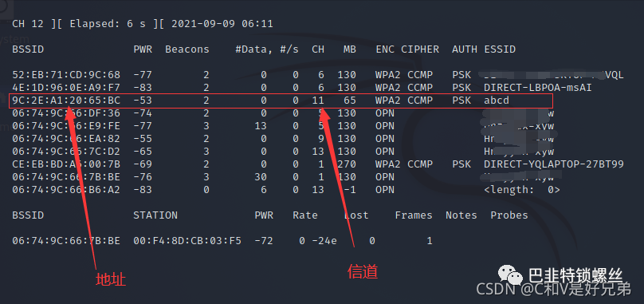
Task: Click station MAC 00:F4:8D:CB:03:F5
Action: (187, 241)
